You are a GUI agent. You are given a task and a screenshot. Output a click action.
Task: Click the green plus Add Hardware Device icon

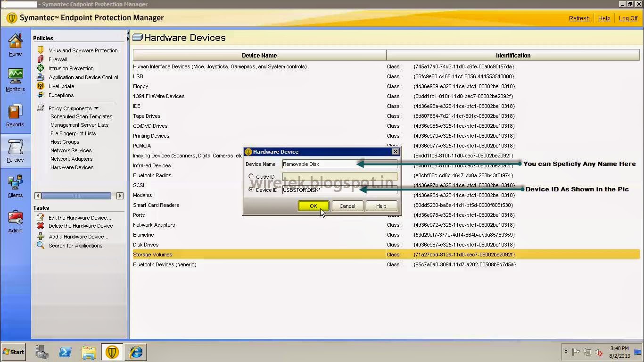click(41, 236)
